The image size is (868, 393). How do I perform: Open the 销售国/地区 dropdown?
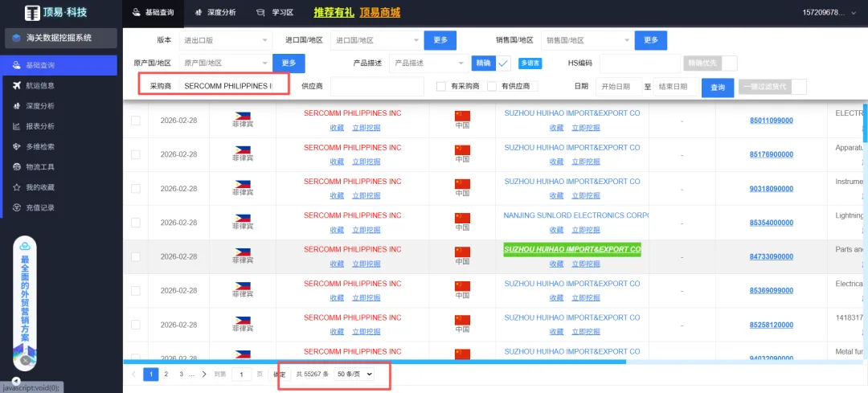coord(588,40)
